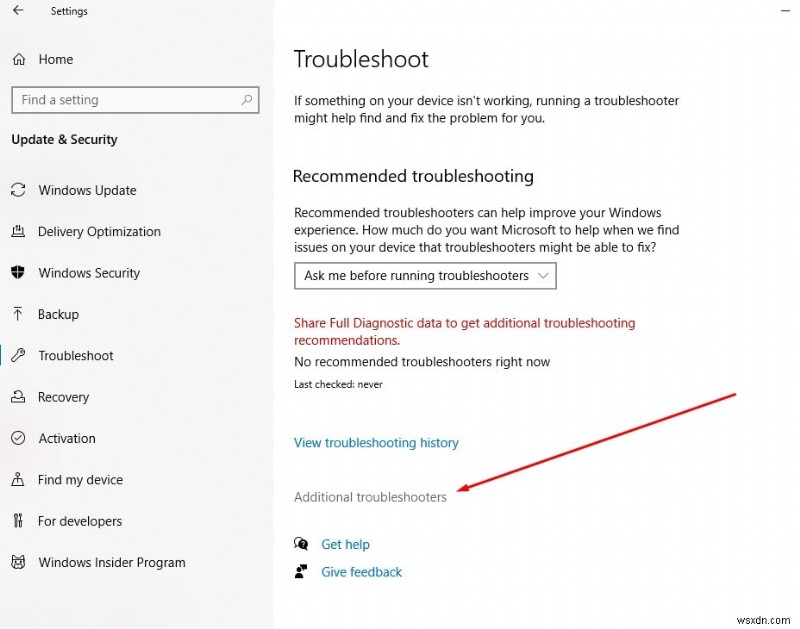Image resolution: width=800 pixels, height=629 pixels.
Task: Select the Troubleshoot wrench icon
Action: [18, 355]
